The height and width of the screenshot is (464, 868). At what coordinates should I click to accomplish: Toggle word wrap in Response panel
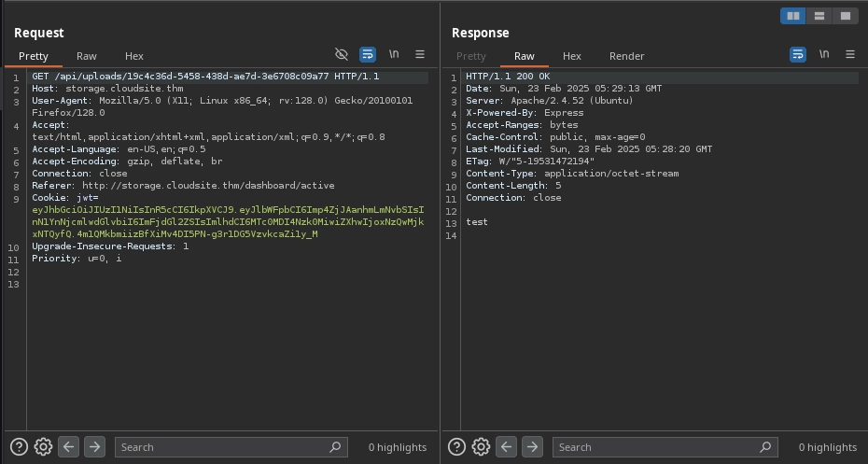[798, 55]
